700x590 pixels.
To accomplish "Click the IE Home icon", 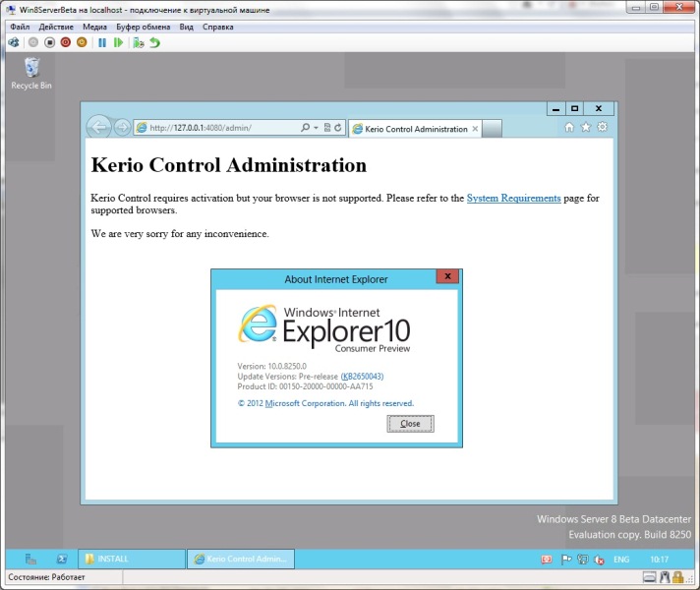I will coord(568,127).
